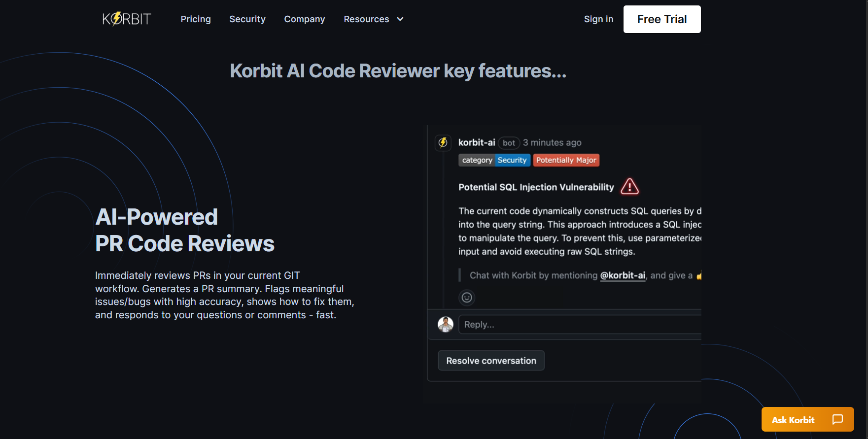Click the 'Korbit AI Code Reviewer key features...' heading
Viewport: 868px width, 439px height.
coord(398,71)
